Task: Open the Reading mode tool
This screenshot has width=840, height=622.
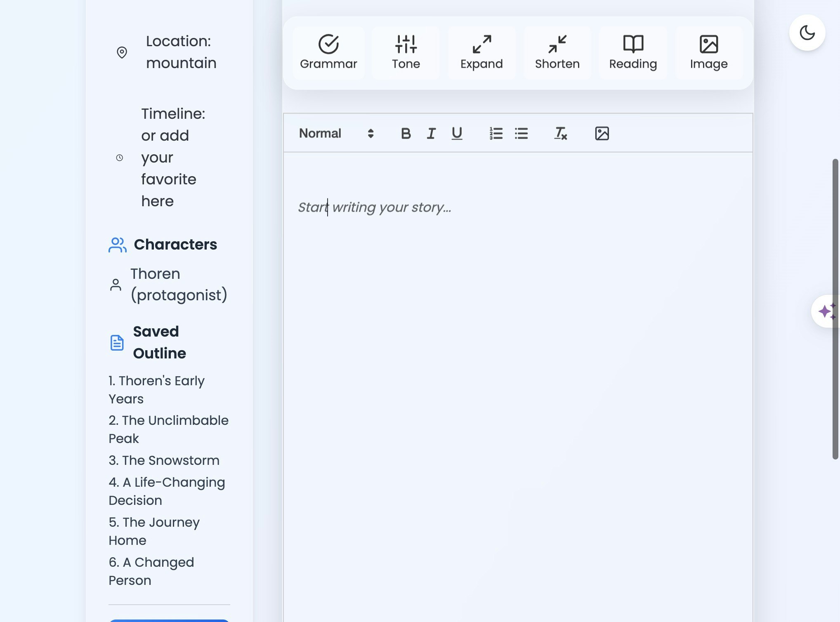Action: point(633,53)
